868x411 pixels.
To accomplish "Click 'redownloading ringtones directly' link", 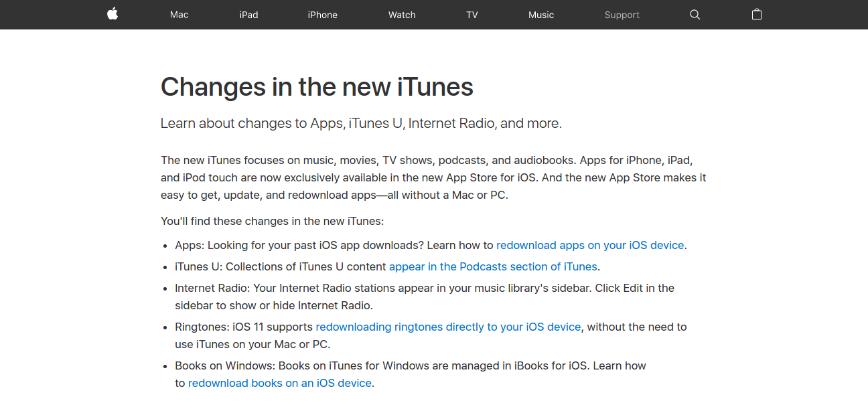I will (x=448, y=327).
